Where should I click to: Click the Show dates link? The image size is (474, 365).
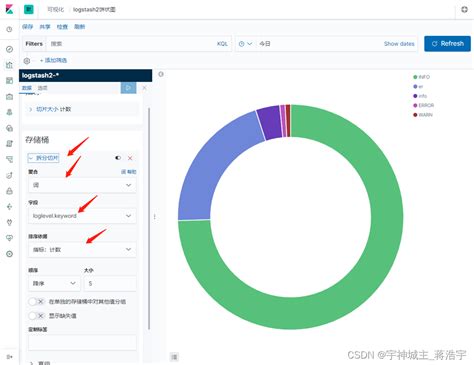(399, 44)
